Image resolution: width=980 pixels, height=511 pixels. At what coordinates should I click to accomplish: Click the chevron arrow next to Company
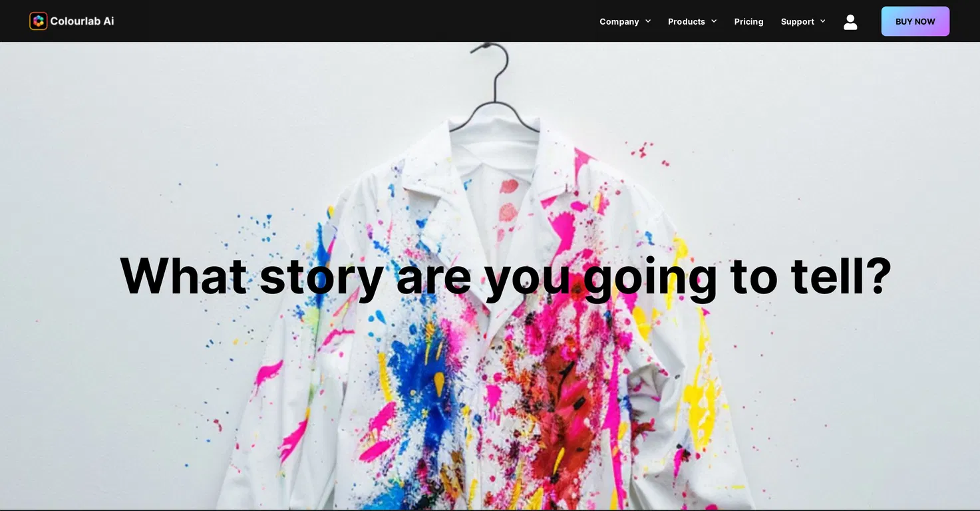648,21
